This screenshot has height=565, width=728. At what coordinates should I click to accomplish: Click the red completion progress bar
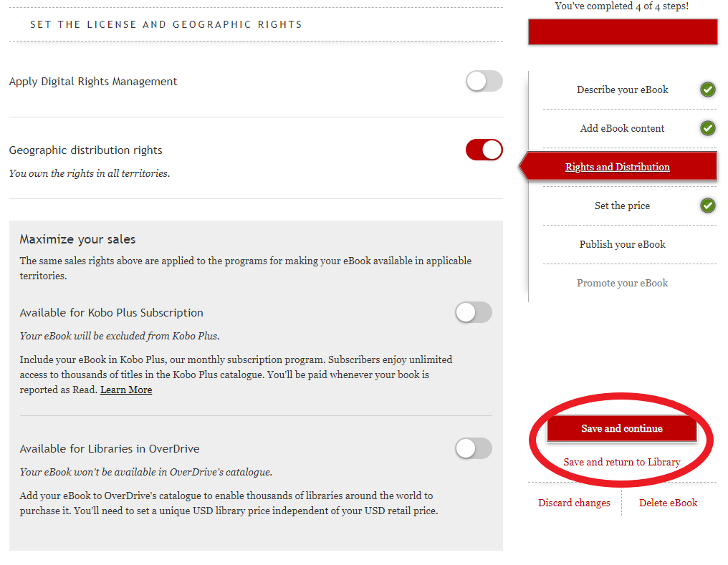point(622,32)
